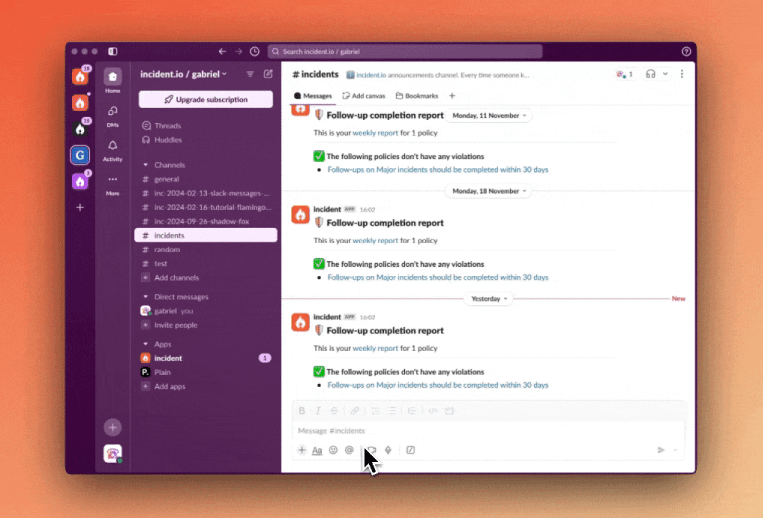The image size is (763, 518).
Task: Open the Follow-ups policy link under Yesterday
Action: pos(437,385)
